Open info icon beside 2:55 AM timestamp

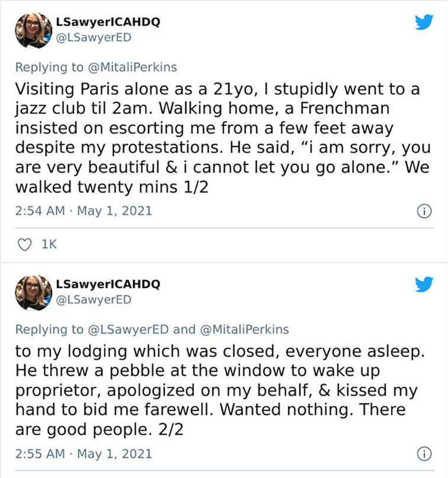coord(424,454)
